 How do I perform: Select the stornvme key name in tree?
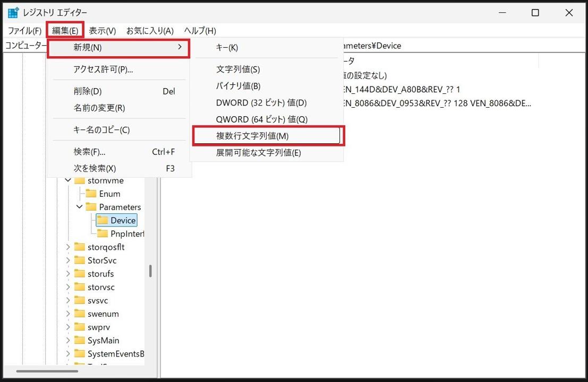pos(105,180)
